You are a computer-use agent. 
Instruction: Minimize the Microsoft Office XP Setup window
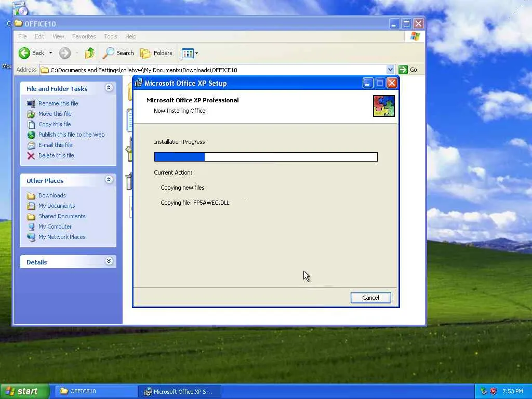coord(368,83)
